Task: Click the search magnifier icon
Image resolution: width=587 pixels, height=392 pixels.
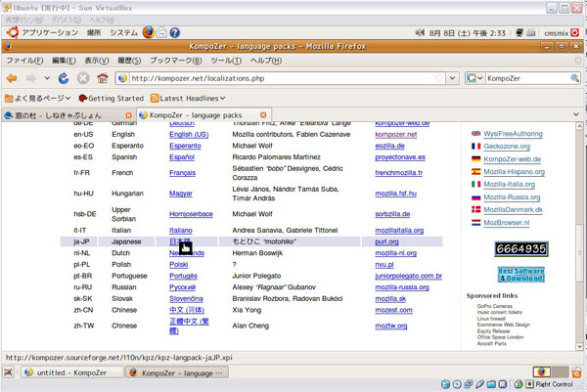Action: 574,78
